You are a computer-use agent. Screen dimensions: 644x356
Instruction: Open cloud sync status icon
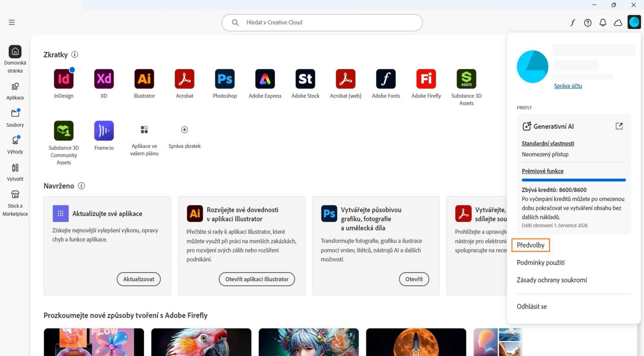click(618, 22)
